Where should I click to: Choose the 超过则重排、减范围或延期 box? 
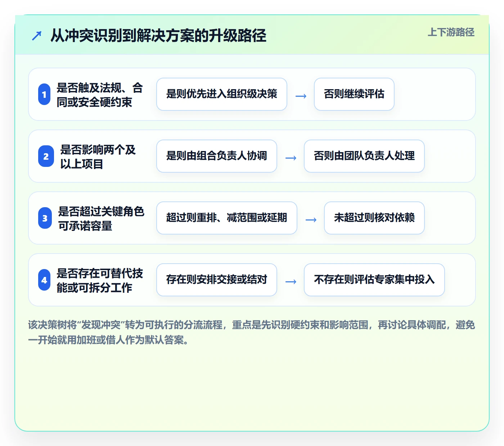227,218
